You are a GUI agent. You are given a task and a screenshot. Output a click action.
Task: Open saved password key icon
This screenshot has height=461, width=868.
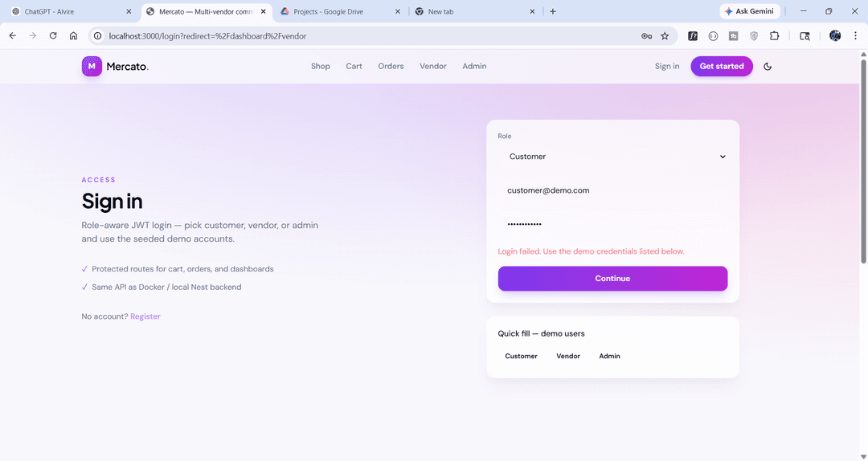(x=646, y=36)
